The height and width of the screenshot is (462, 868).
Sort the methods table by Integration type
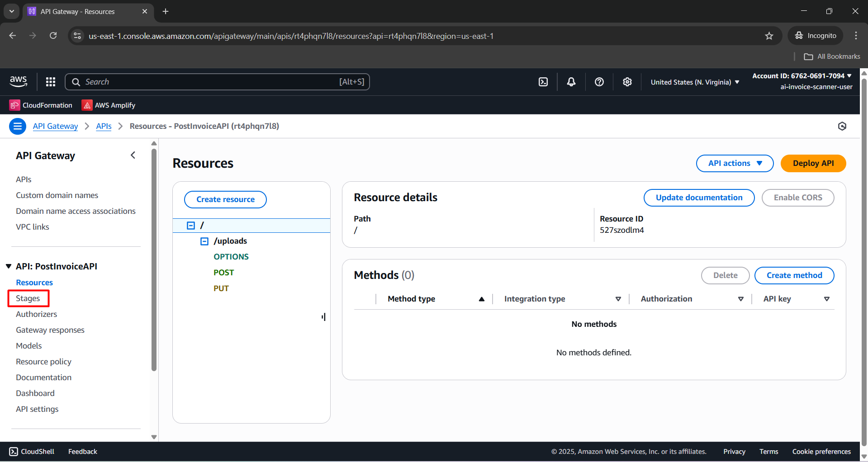click(x=618, y=299)
